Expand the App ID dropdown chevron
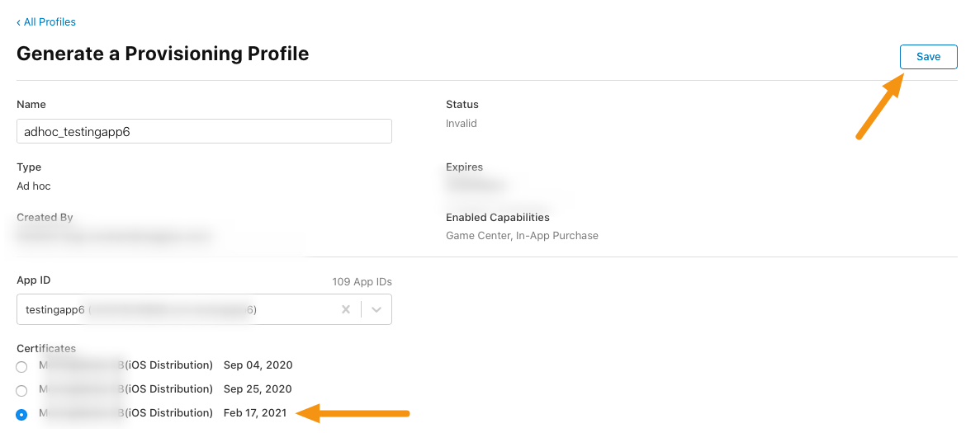This screenshot has width=980, height=433. click(376, 309)
